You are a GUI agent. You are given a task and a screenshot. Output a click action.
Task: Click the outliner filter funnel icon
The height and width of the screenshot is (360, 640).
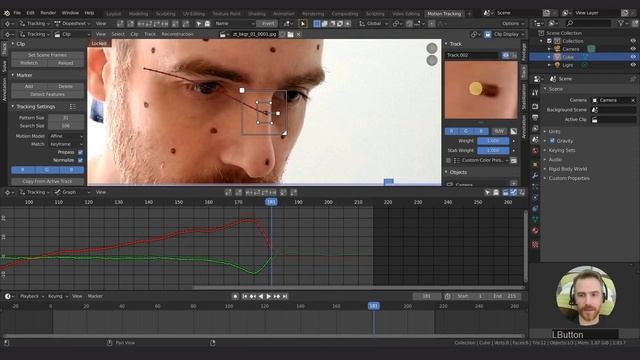pyautogui.click(x=621, y=24)
